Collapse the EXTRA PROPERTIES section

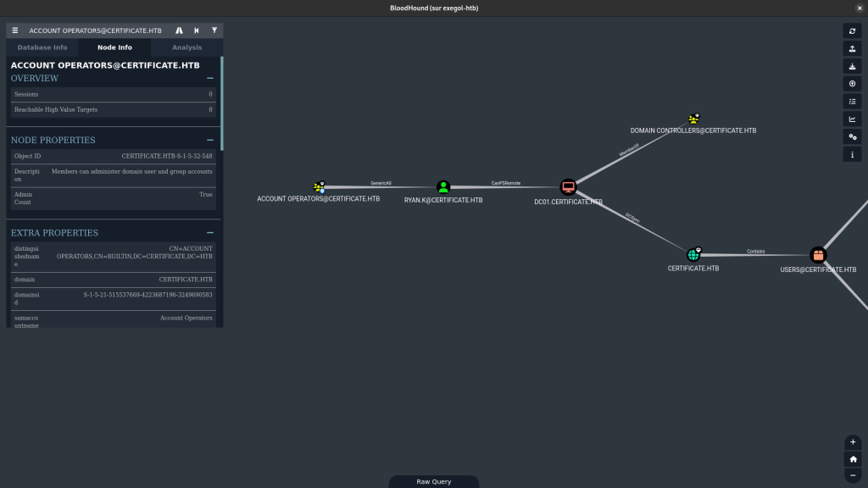pyautogui.click(x=210, y=233)
